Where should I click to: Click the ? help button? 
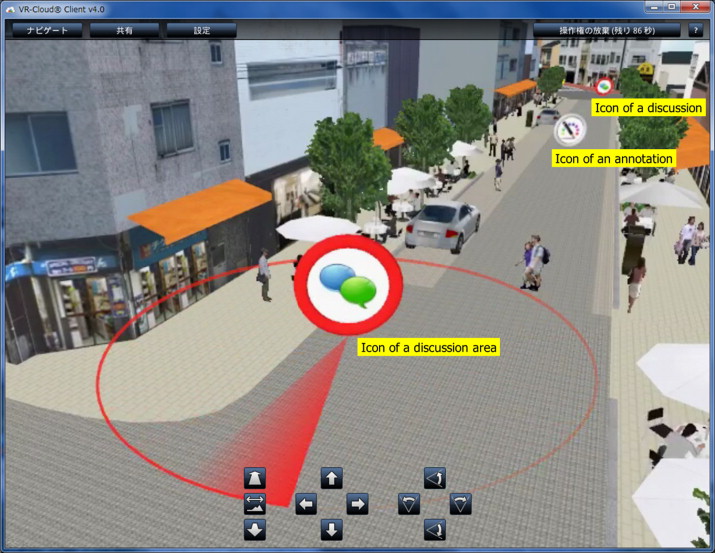coord(696,30)
